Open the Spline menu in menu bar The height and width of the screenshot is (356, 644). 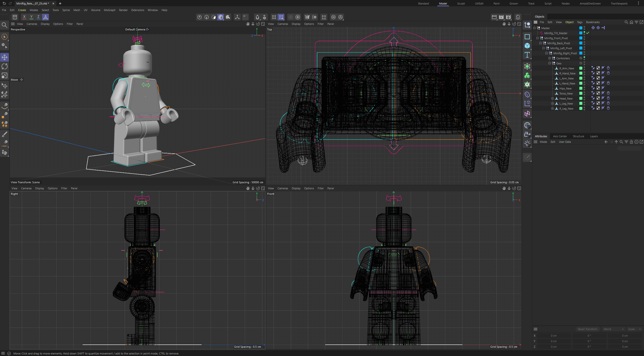[x=66, y=10]
